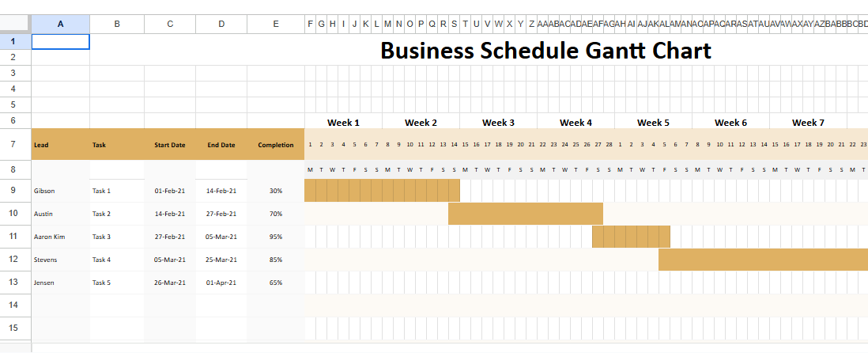
Task: Select the Completion header cell
Action: [275, 145]
